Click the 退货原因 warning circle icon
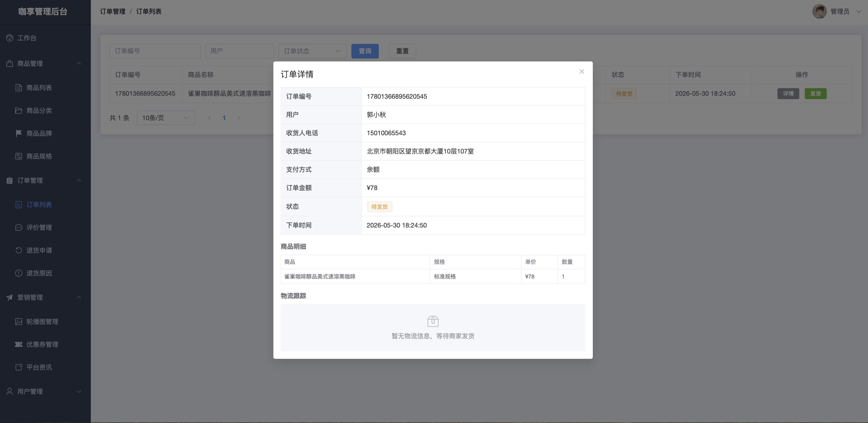Screen dimensions: 868x423 [19, 273]
